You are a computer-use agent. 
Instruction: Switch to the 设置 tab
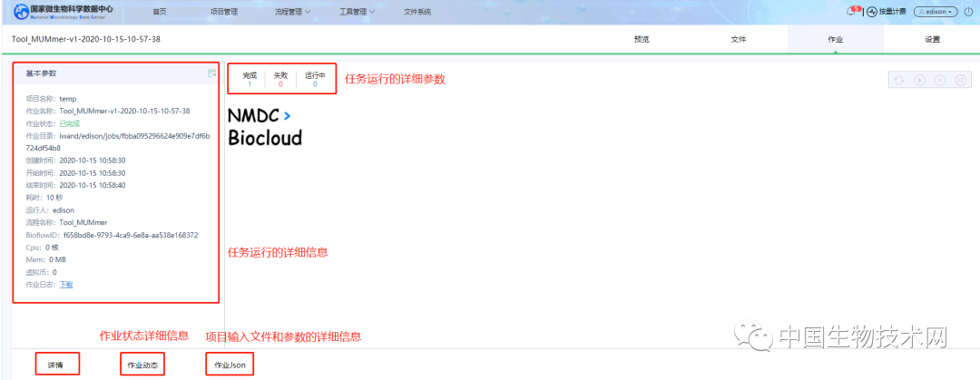pos(933,39)
